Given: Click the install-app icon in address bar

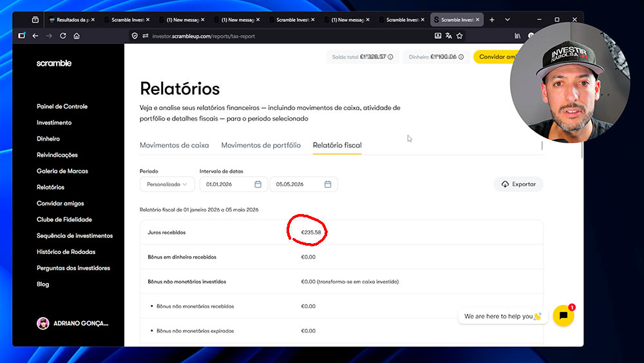Looking at the screenshot, I should coord(438,35).
